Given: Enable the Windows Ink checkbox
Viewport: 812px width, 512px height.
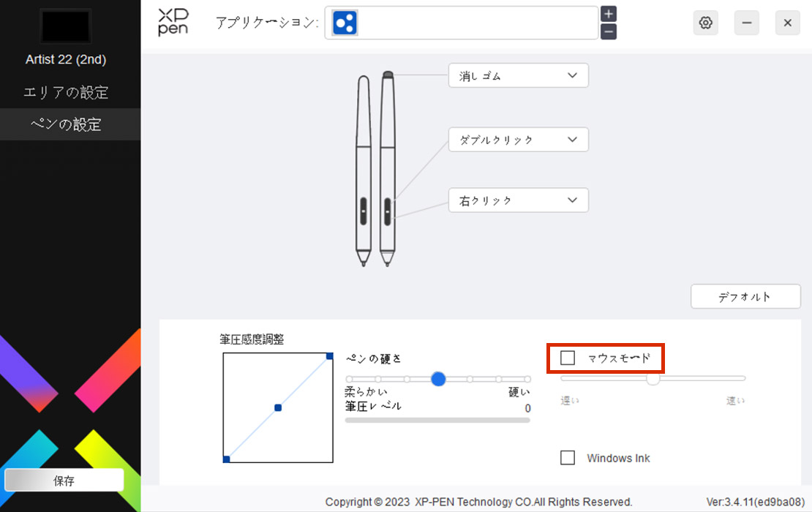Looking at the screenshot, I should 568,458.
